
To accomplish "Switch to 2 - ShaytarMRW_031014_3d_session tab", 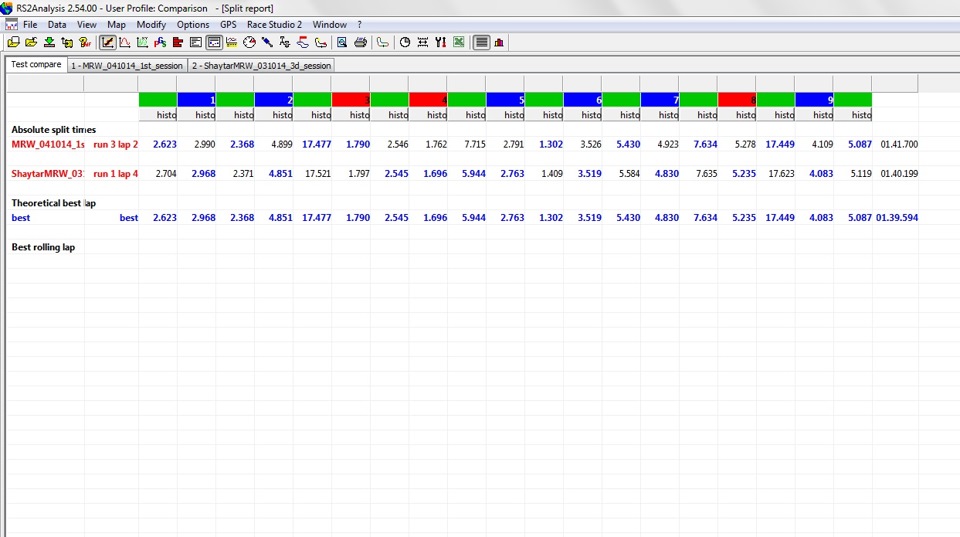I will [261, 66].
